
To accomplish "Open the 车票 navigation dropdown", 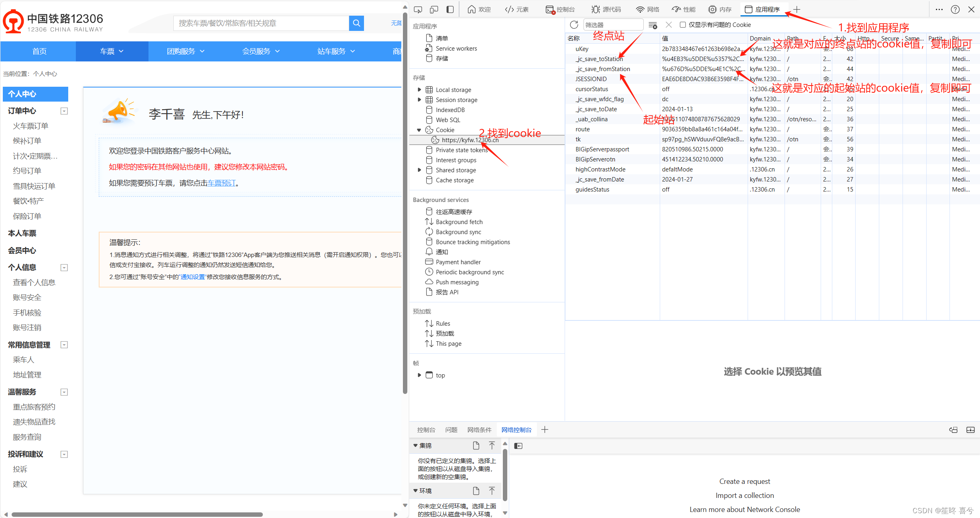I will pyautogui.click(x=112, y=51).
